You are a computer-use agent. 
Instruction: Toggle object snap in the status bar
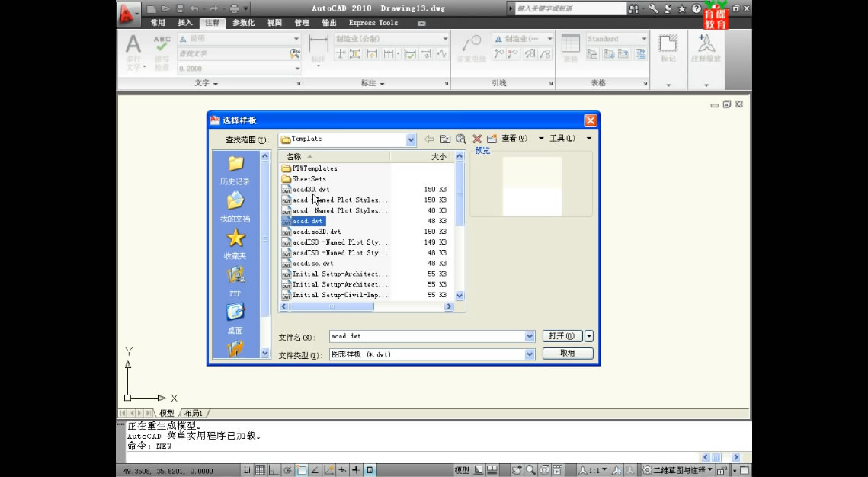pyautogui.click(x=301, y=470)
